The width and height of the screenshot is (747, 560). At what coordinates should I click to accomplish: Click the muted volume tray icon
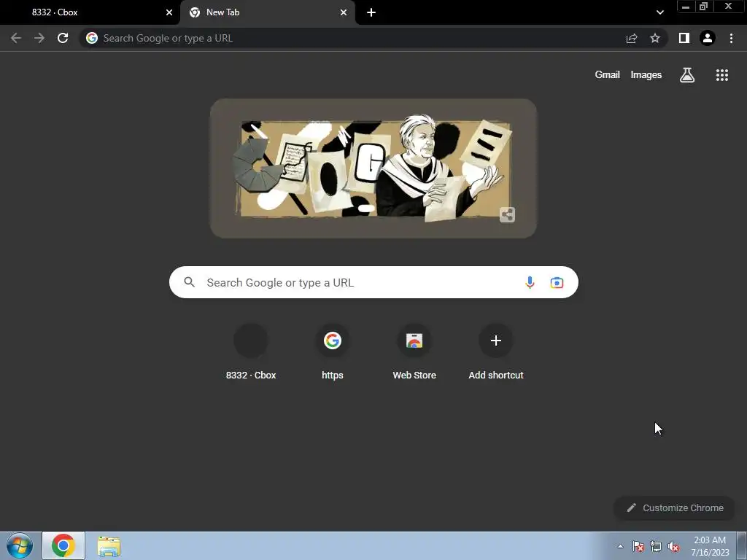pyautogui.click(x=673, y=546)
